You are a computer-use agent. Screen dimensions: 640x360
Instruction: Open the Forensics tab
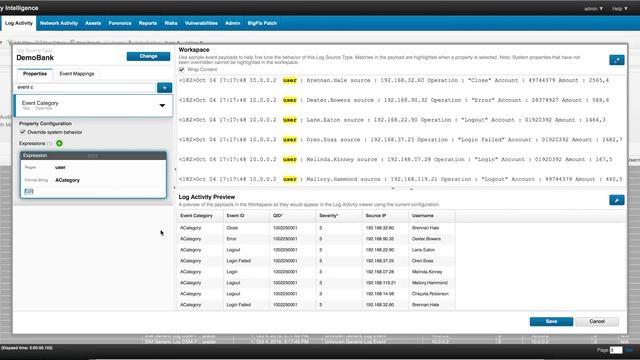click(x=120, y=23)
